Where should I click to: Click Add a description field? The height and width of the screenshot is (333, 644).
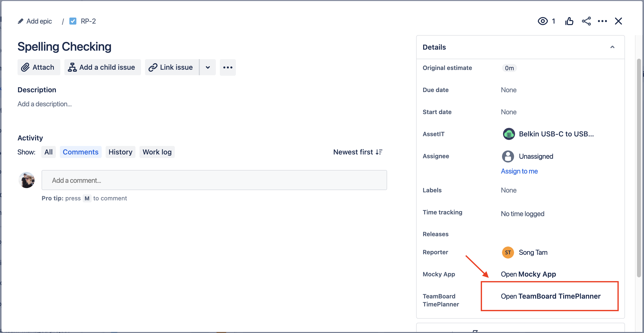tap(45, 104)
